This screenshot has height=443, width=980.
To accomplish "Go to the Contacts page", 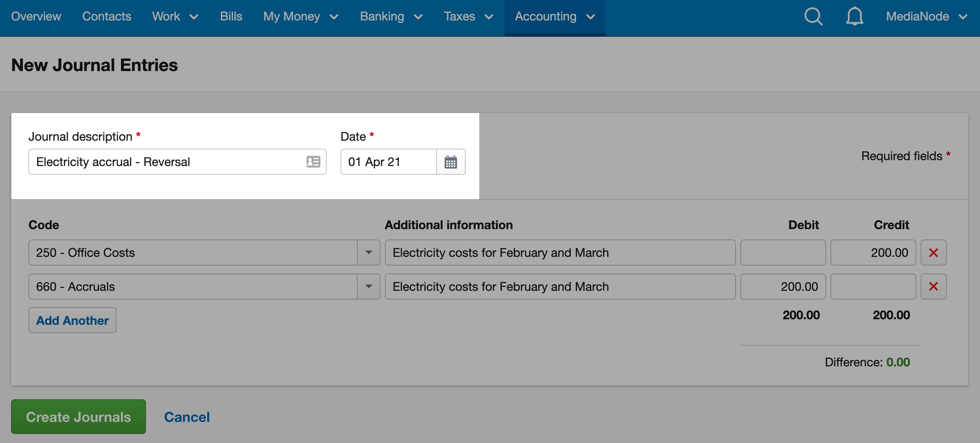I will (106, 17).
